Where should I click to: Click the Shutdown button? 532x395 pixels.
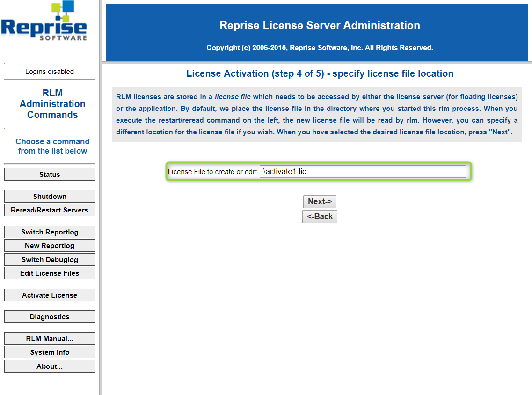coord(50,197)
